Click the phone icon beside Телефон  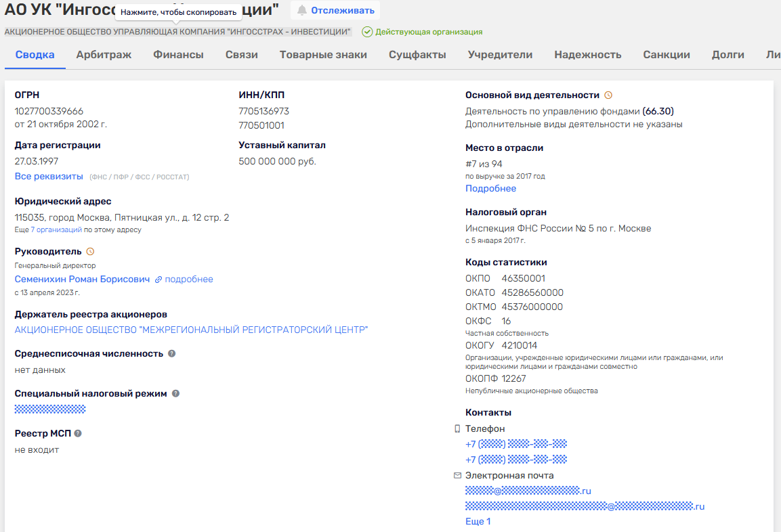[x=457, y=428]
